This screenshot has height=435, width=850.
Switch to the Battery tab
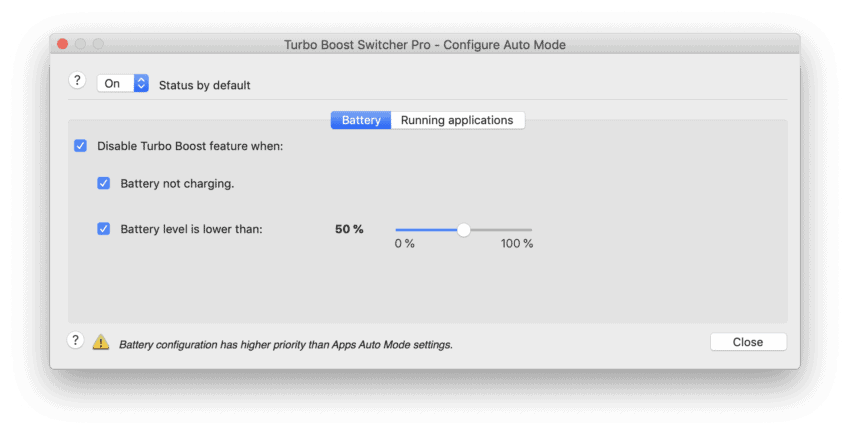pos(361,120)
